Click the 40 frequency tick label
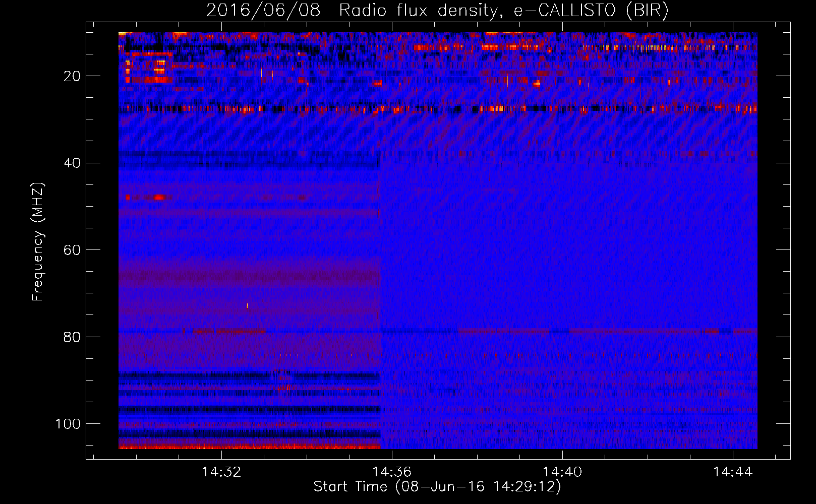 point(73,163)
